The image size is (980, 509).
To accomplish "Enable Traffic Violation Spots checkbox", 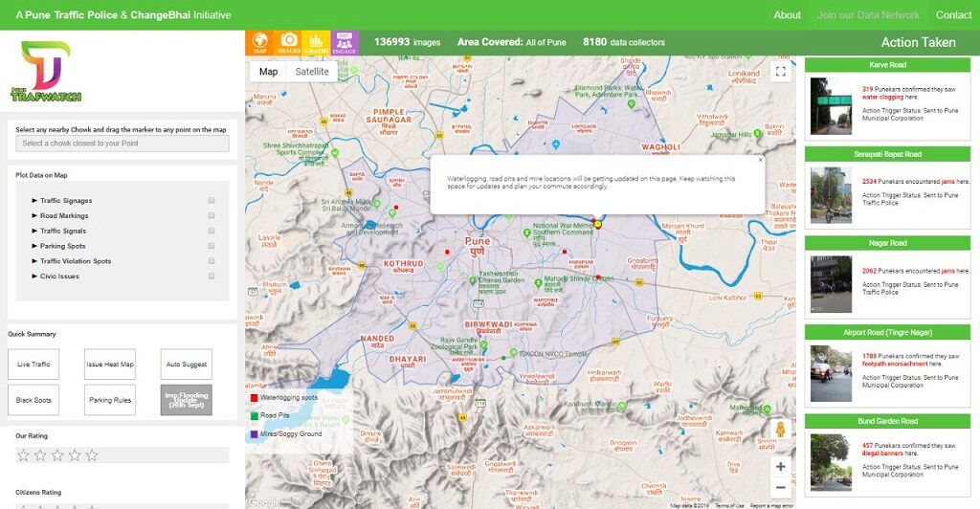I will click(x=212, y=261).
